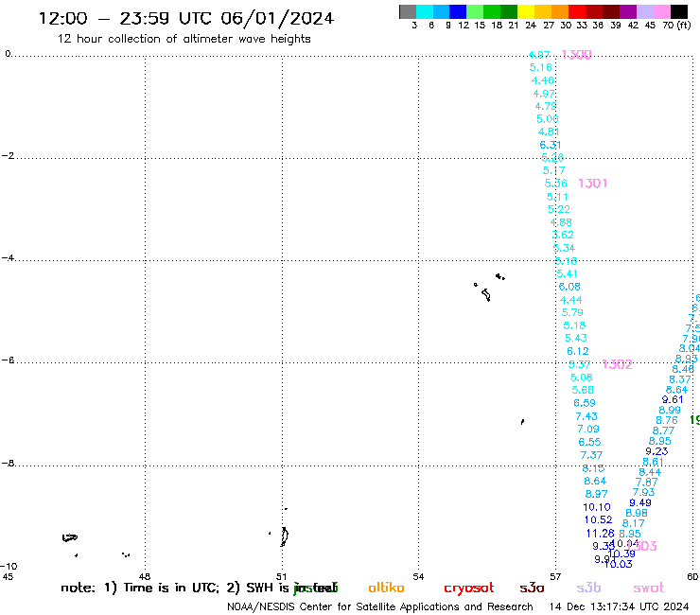Viewport: 700px width, 615px height.
Task: Click the '12 hour collection of altimeter wave heights' subtitle
Action: point(184,39)
